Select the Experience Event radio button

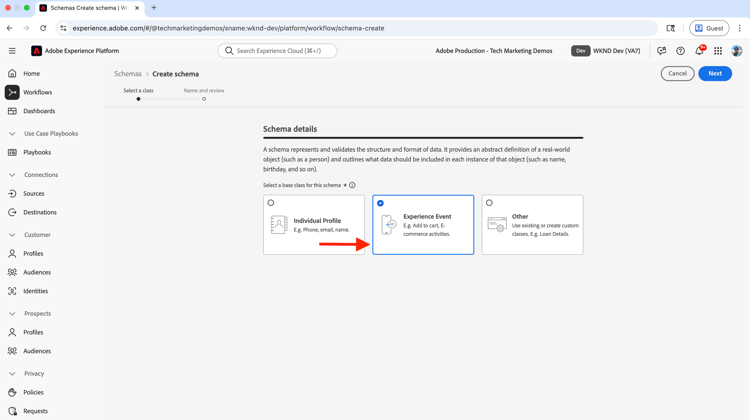(380, 203)
